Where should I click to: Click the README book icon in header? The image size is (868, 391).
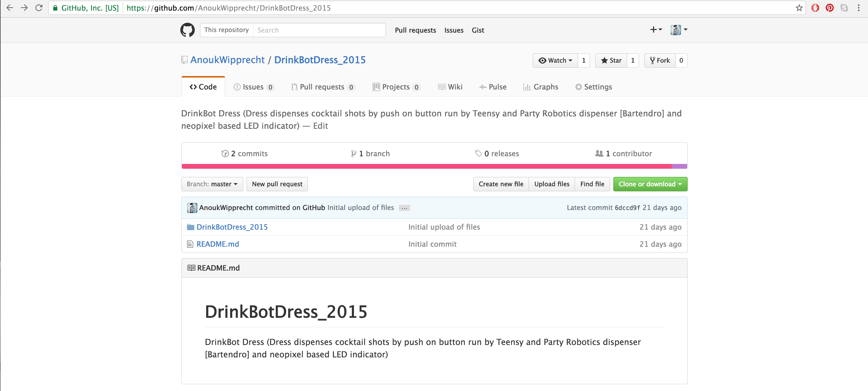click(191, 268)
